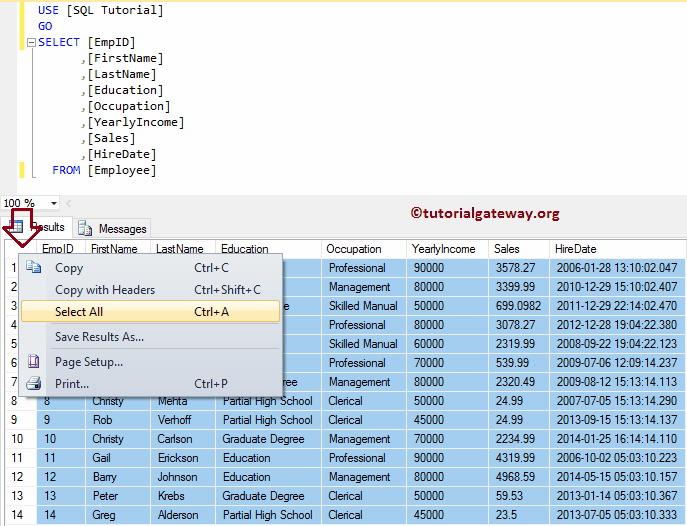The height and width of the screenshot is (526, 687).
Task: Click yearly income 45000 in row 14
Action: (447, 515)
